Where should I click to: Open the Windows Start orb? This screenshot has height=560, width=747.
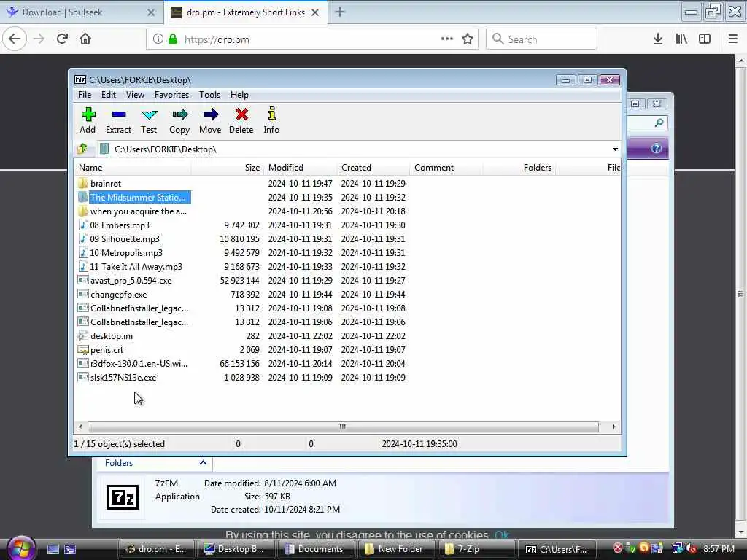coord(21,548)
